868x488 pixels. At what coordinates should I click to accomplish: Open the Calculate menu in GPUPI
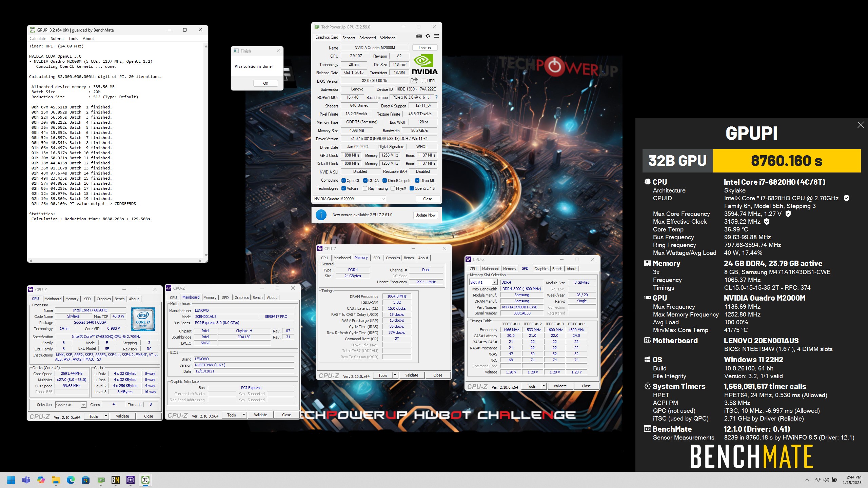click(x=38, y=39)
